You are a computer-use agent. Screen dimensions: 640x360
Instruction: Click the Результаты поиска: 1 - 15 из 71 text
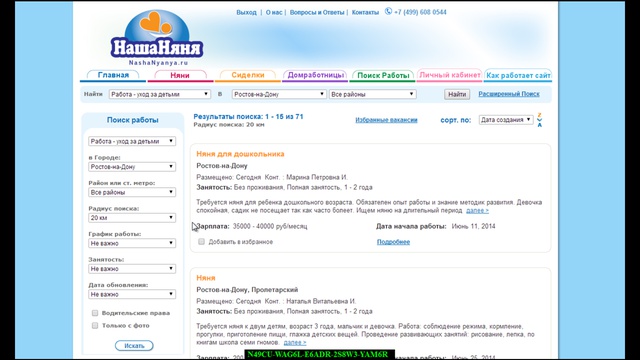point(248,117)
